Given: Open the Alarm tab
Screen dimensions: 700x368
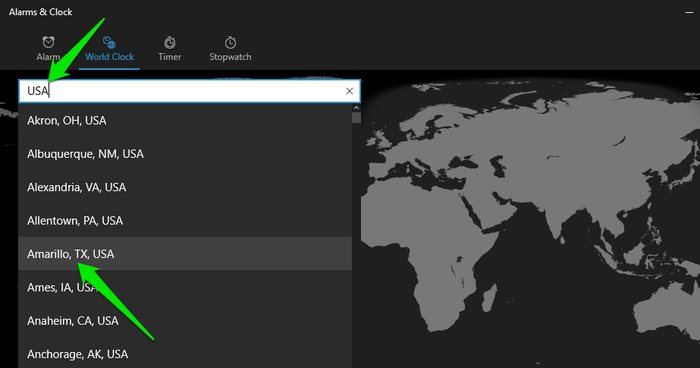Looking at the screenshot, I should [48, 50].
